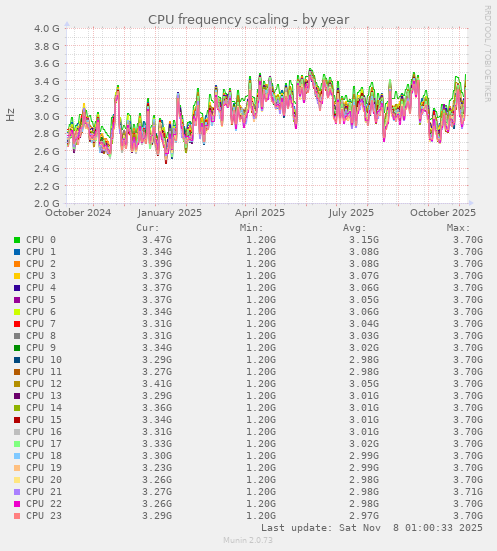This screenshot has height=551, width=497.
Task: Click the CPU 14 olive green legend swatch
Action: point(17,408)
